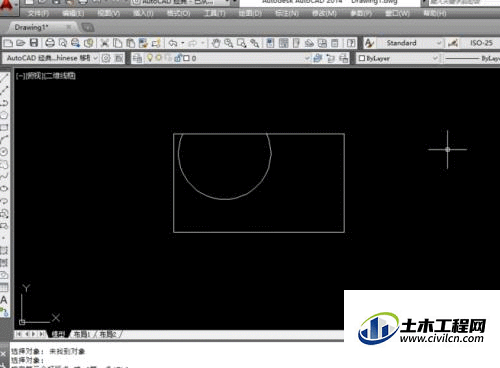The height and width of the screenshot is (368, 500).
Task: Click the viewport [-] control label
Action: pos(20,76)
